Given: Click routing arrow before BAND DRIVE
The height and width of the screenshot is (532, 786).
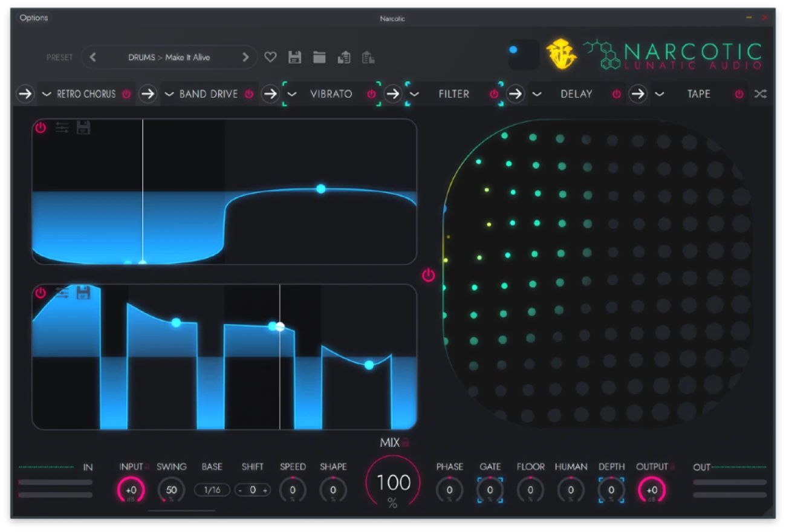Looking at the screenshot, I should tap(148, 94).
